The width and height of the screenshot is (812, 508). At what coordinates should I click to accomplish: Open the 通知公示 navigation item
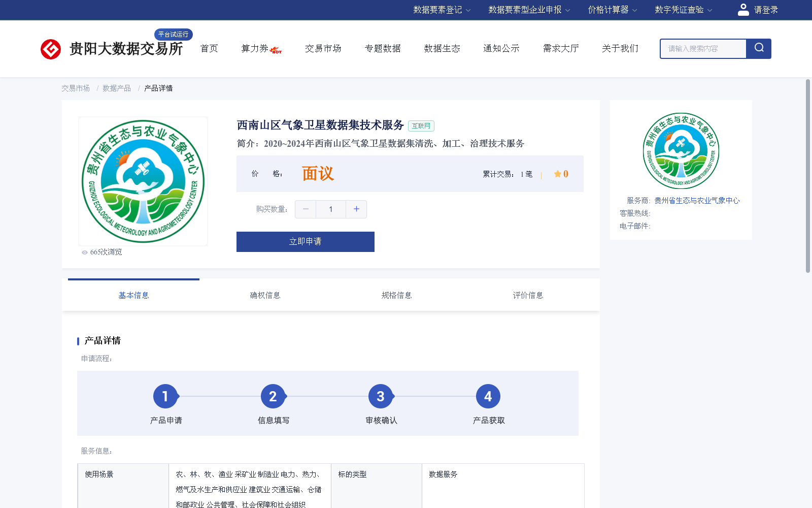pyautogui.click(x=501, y=49)
